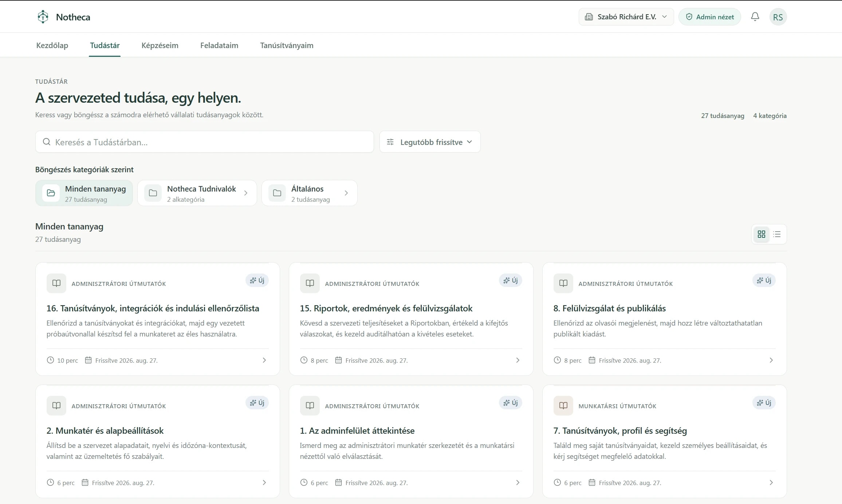
Task: Switch to grid view
Action: pos(762,234)
